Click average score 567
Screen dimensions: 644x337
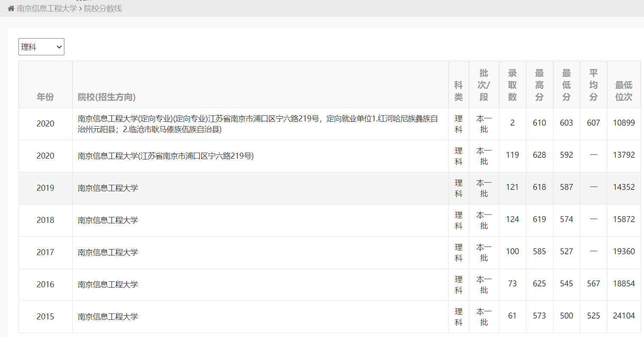[x=593, y=284]
